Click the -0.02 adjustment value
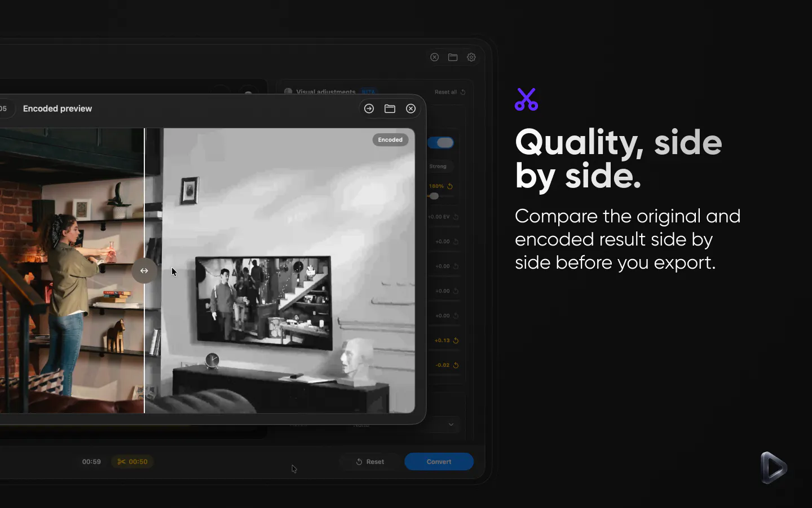Image resolution: width=812 pixels, height=508 pixels. point(443,365)
